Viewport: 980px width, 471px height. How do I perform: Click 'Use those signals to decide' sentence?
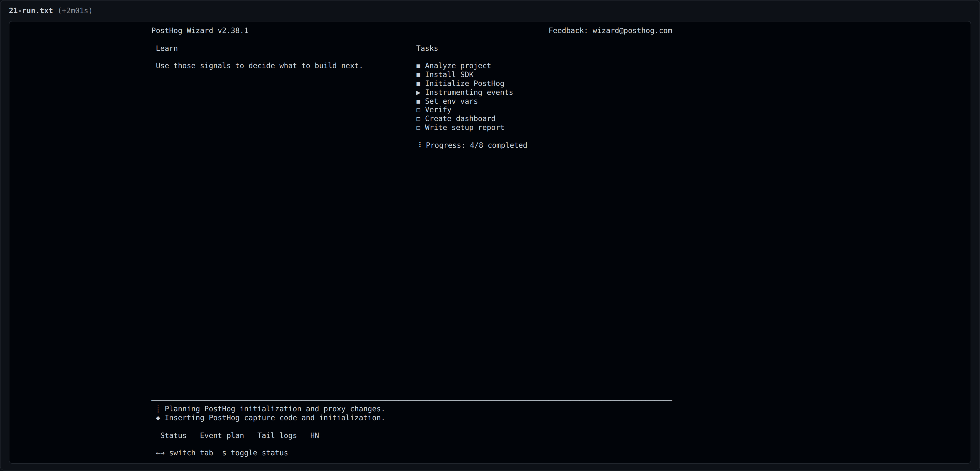259,65
